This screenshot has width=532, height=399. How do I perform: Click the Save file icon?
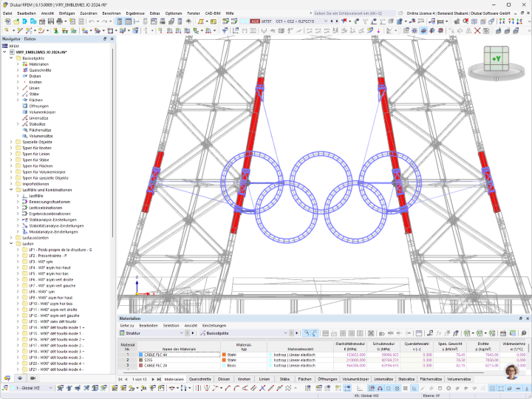(50, 21)
